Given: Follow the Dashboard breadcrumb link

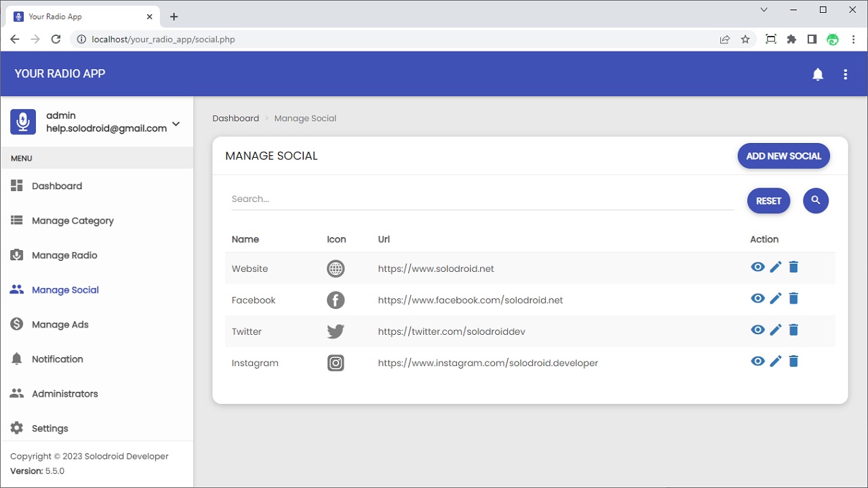Looking at the screenshot, I should point(235,118).
